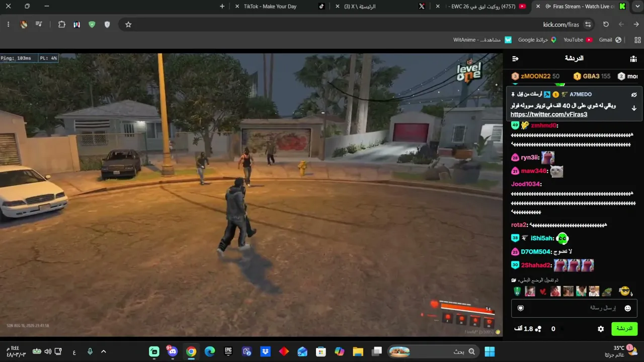Click username rota2 in chat
644x362 pixels.
coord(519,225)
